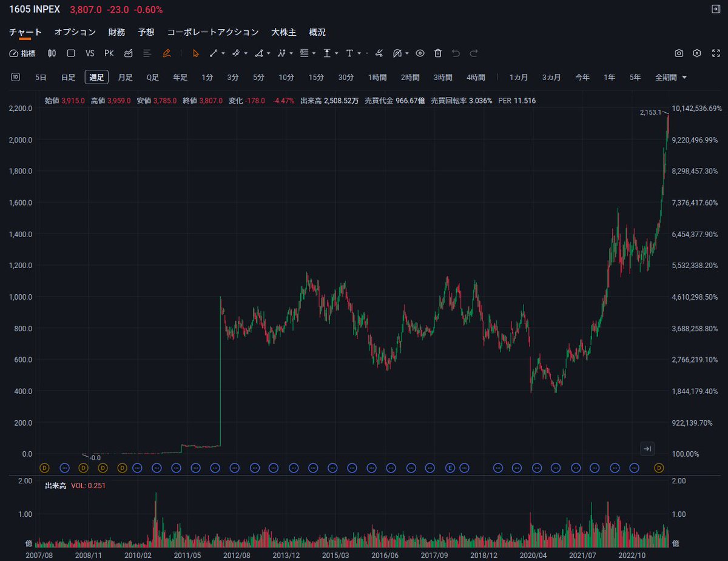Collapse the panel with top-right arrow icon

(x=715, y=9)
